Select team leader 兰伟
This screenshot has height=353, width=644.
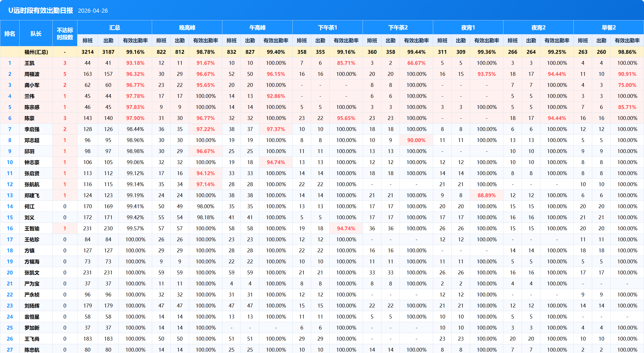pos(29,96)
